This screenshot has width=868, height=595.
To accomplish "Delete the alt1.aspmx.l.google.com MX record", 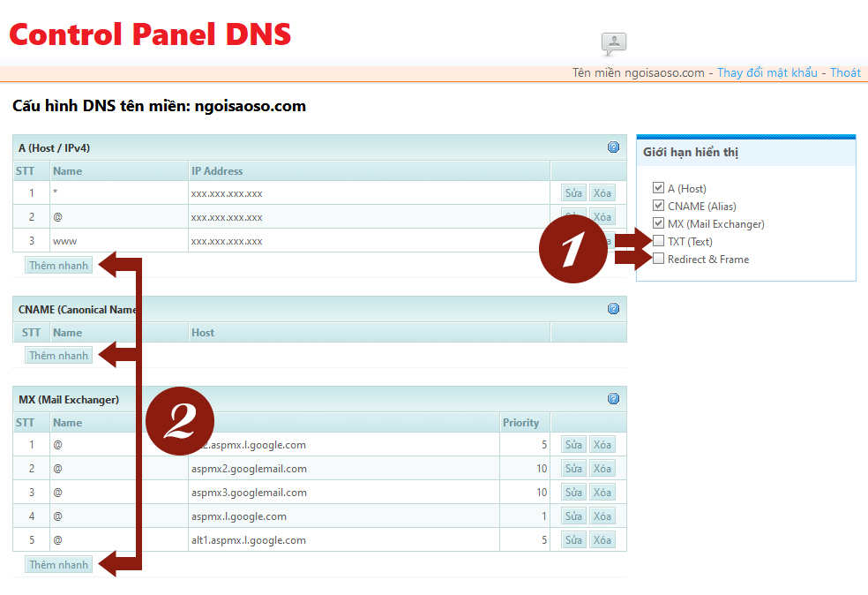I will [602, 540].
